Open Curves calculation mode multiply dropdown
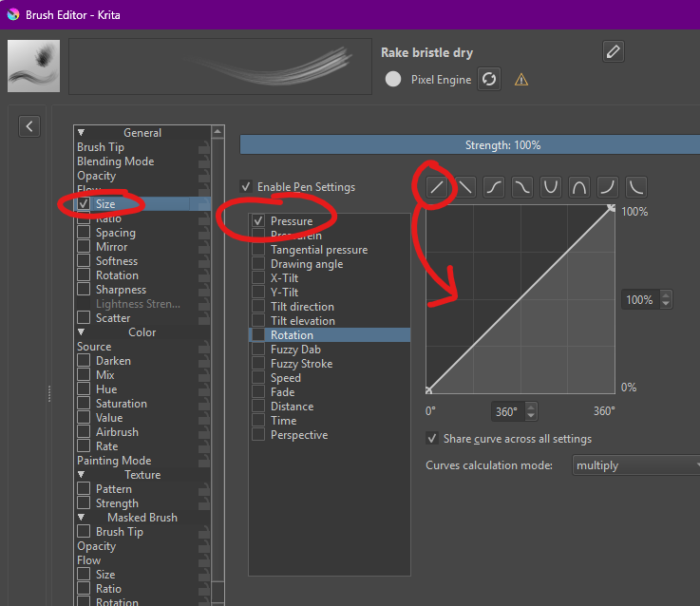The image size is (700, 606). tap(636, 465)
